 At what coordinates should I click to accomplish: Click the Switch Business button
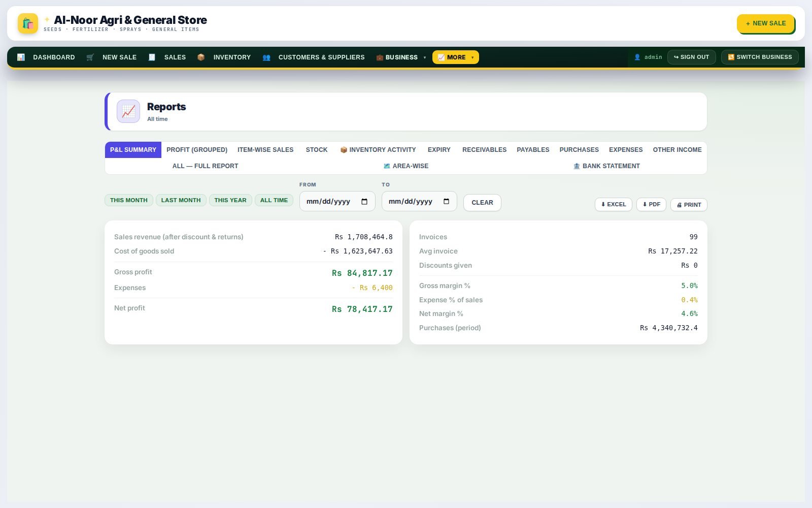pos(760,57)
